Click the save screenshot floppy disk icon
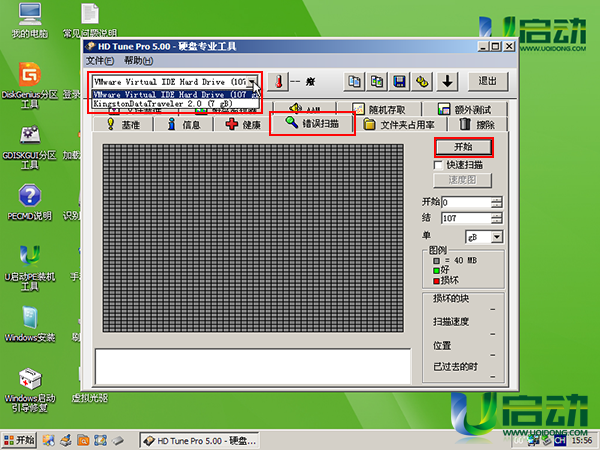Screen dimensions: 600x450 click(x=399, y=82)
